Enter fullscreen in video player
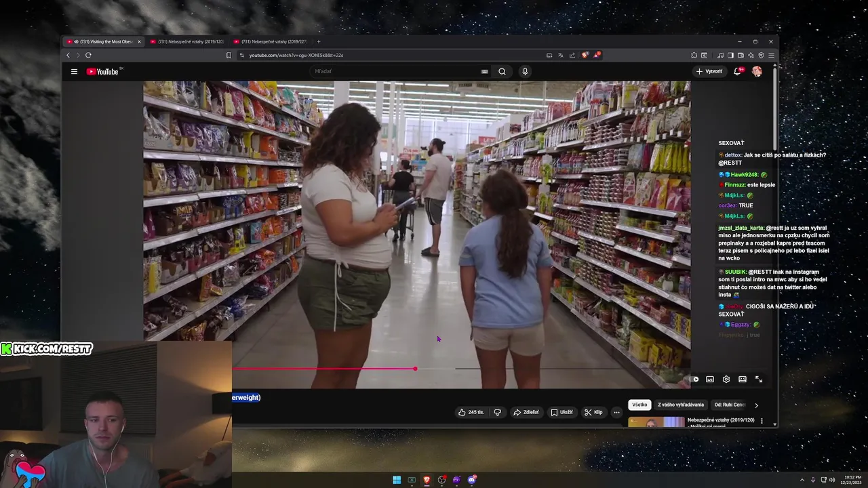This screenshot has width=868, height=488. [759, 379]
